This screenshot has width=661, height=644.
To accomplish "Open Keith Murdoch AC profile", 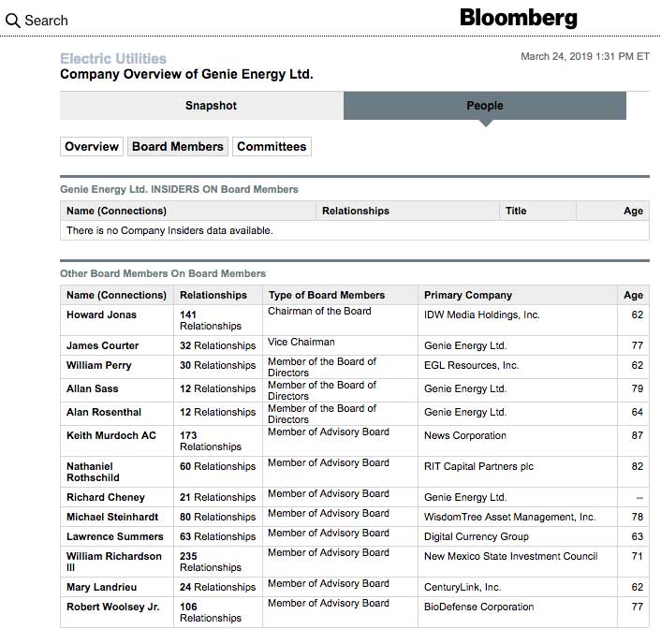I will (111, 435).
